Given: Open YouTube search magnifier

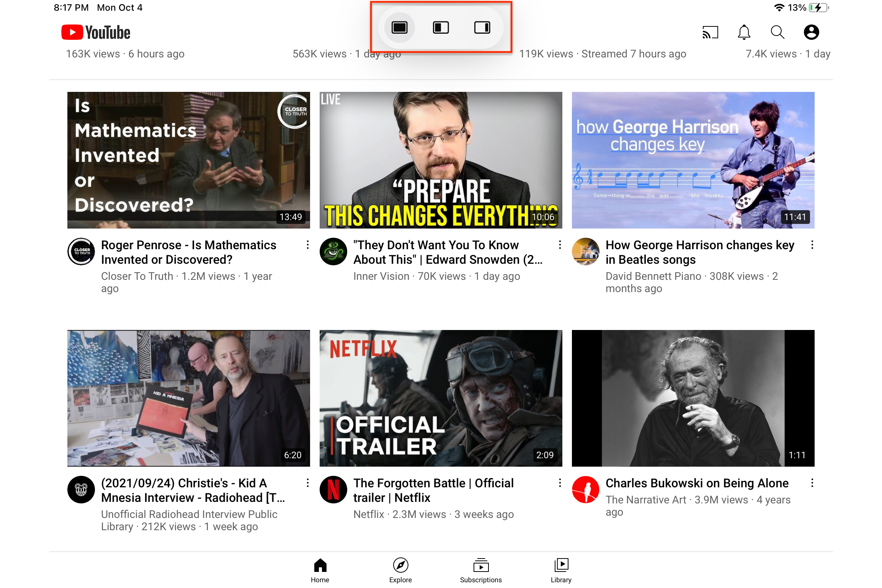Looking at the screenshot, I should click(x=777, y=33).
